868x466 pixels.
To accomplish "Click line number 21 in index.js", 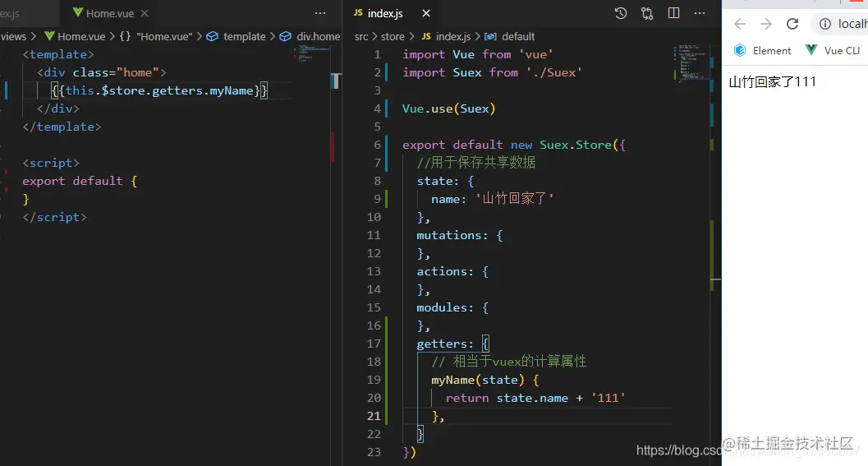I will [374, 416].
